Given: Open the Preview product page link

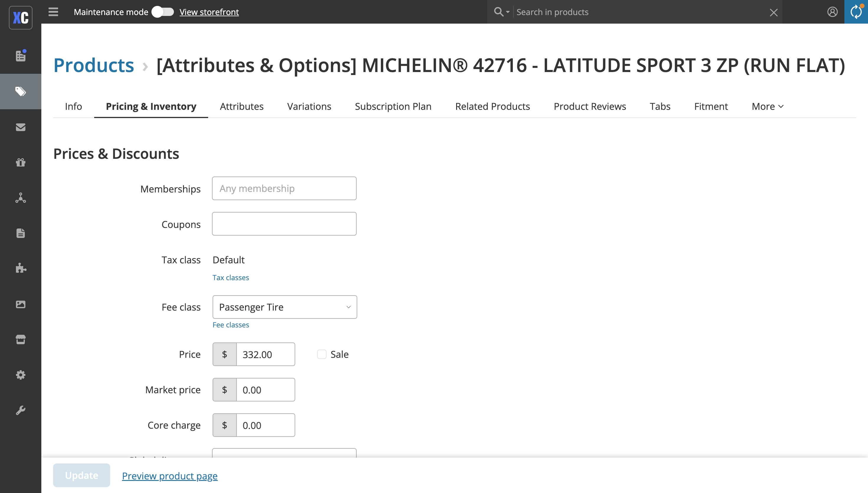Looking at the screenshot, I should click(x=169, y=476).
